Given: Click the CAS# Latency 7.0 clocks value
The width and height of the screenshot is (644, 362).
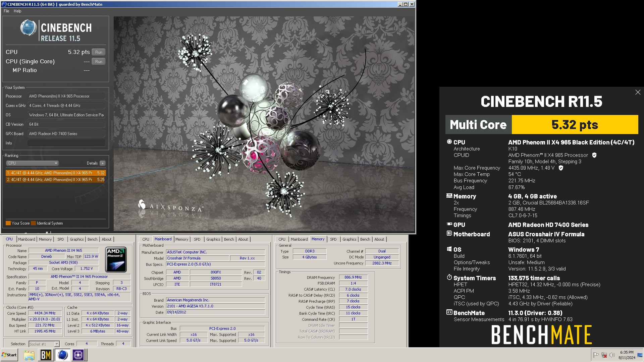Looking at the screenshot, I should coord(353,290).
